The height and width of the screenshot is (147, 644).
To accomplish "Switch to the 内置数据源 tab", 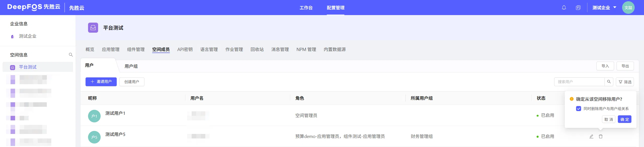I will pyautogui.click(x=335, y=50).
